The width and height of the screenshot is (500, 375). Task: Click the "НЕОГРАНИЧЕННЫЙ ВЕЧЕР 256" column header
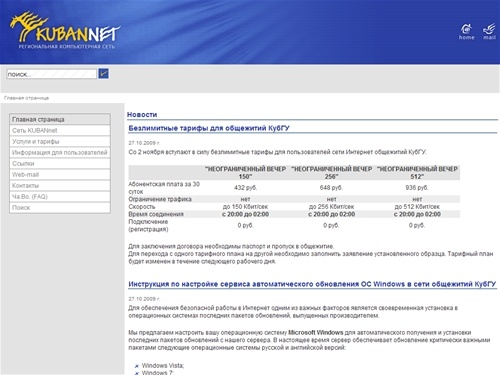[x=331, y=173]
